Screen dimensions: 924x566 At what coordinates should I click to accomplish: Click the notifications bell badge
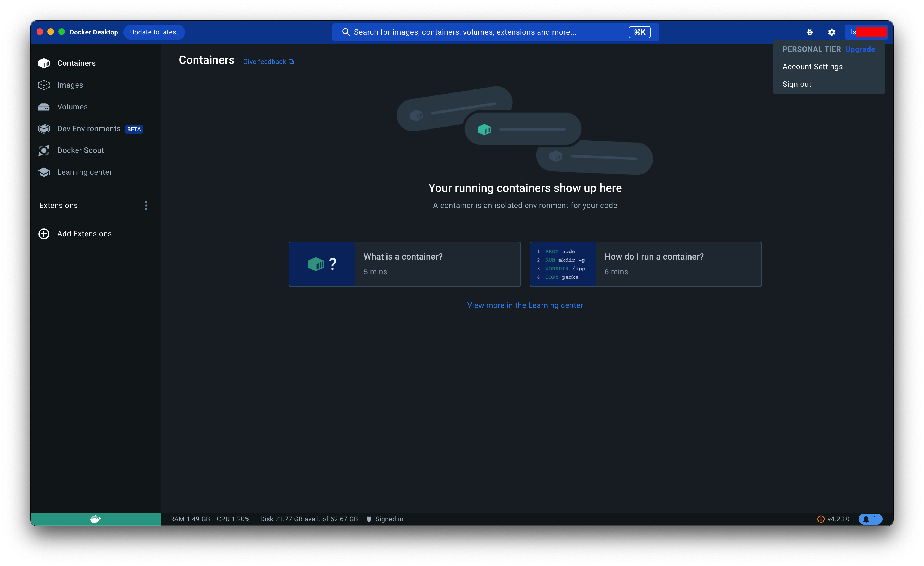(x=870, y=519)
